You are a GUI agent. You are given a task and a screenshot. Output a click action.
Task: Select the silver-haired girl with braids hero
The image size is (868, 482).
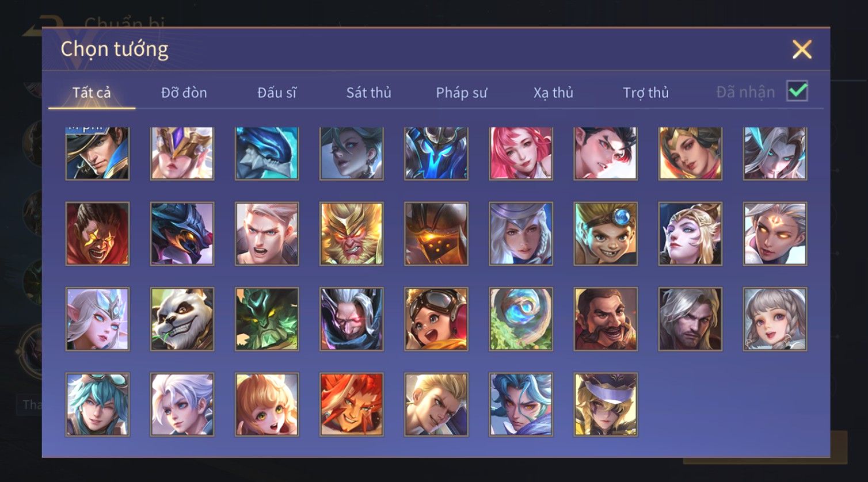pos(775,319)
